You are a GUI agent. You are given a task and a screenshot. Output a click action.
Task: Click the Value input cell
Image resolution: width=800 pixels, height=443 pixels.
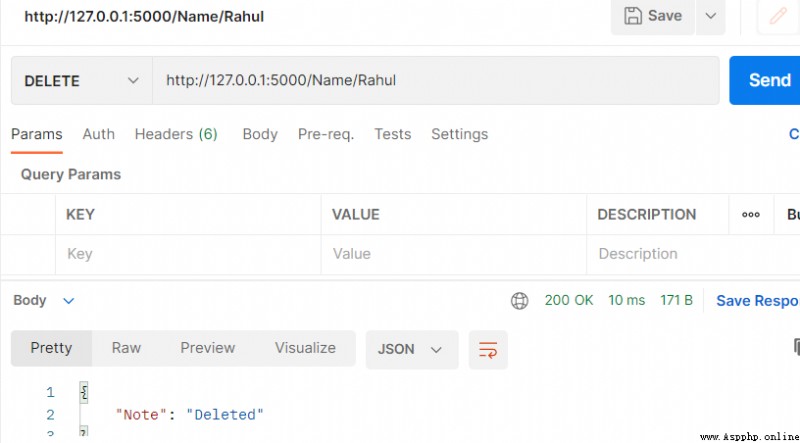[454, 254]
